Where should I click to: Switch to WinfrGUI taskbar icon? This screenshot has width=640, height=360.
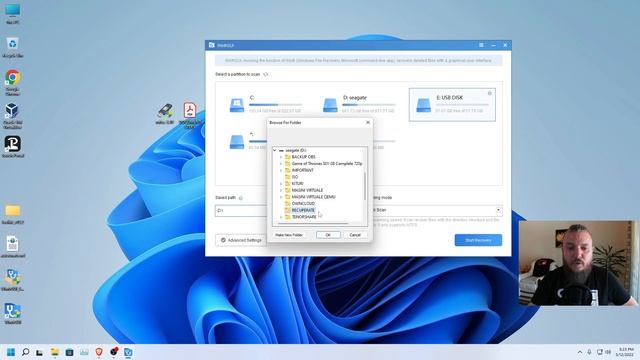(x=128, y=352)
